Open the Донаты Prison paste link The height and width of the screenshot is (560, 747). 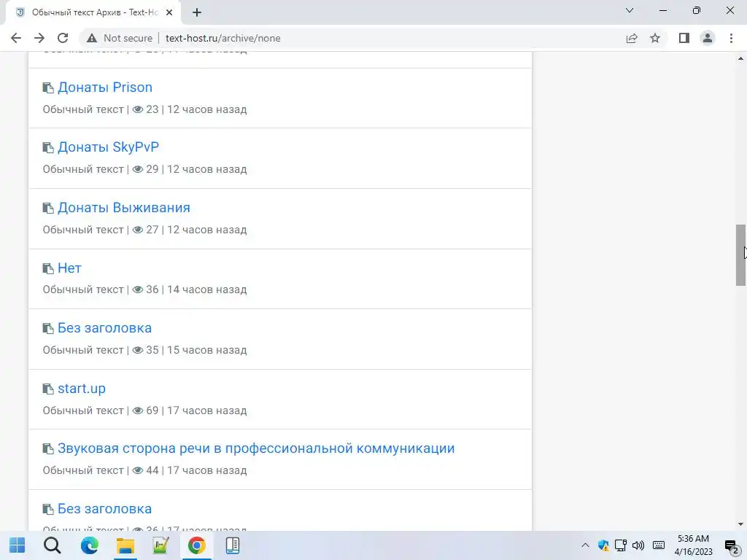[105, 87]
